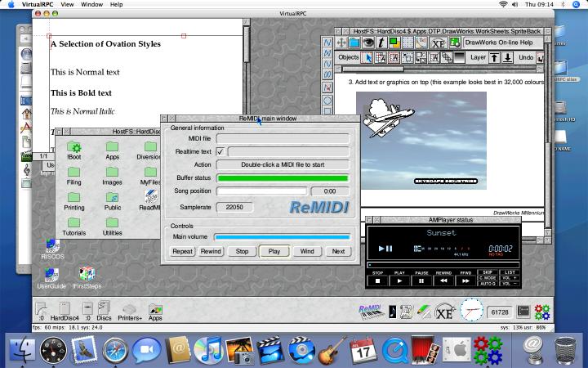Click the AMPlayer LIST button
The image size is (588, 368).
click(x=508, y=271)
